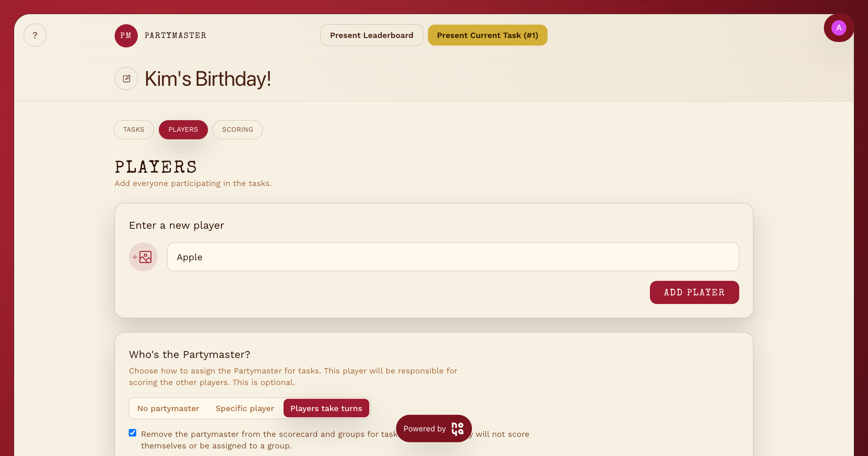The width and height of the screenshot is (868, 456).
Task: Switch to the Tasks tab
Action: 133,130
